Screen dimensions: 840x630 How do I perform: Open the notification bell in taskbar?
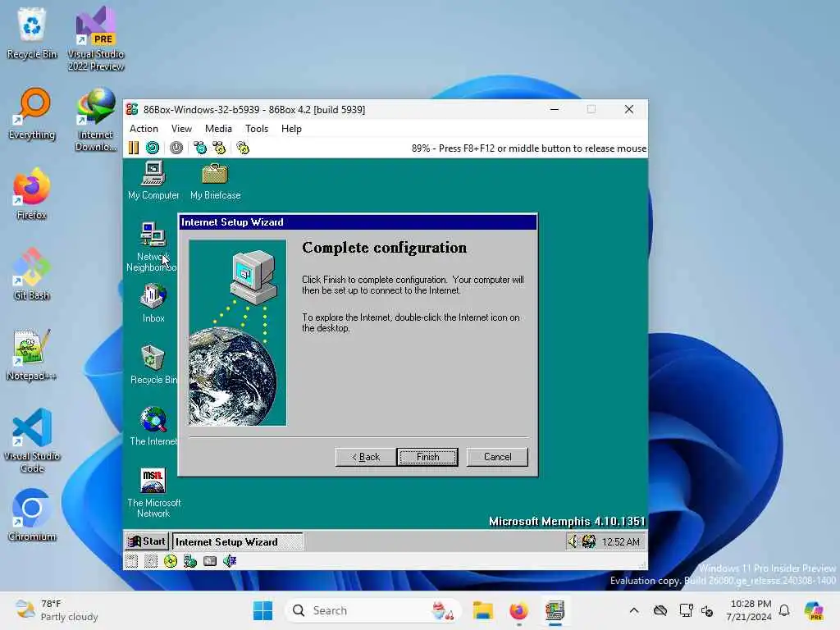point(784,610)
